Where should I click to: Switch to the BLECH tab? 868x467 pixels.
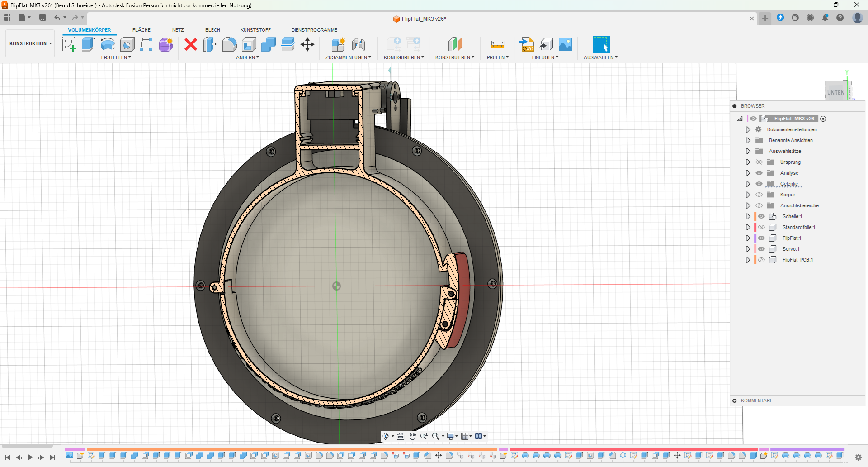pos(212,30)
